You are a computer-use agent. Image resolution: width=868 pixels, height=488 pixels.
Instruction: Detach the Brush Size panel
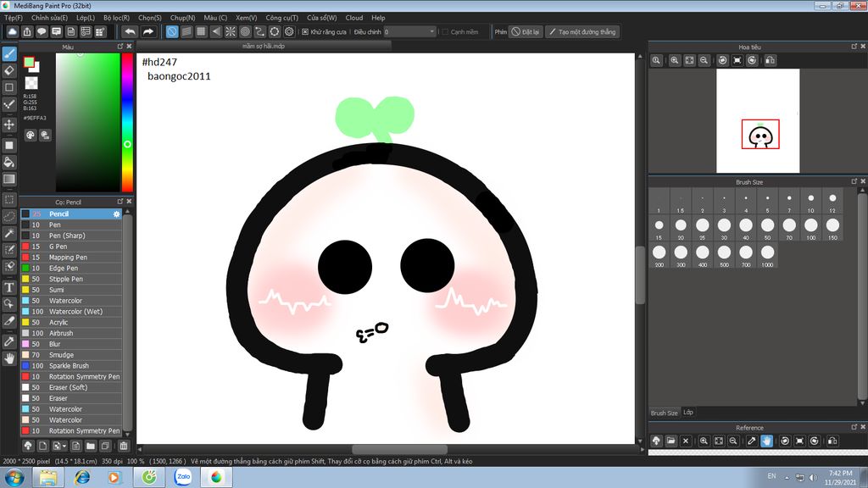tap(854, 181)
